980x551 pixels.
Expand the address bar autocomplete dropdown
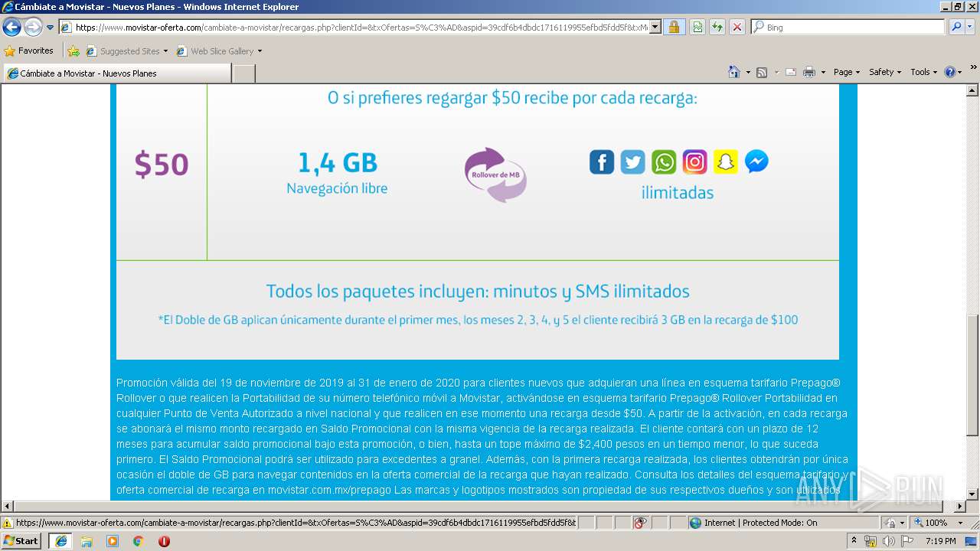coord(655,27)
